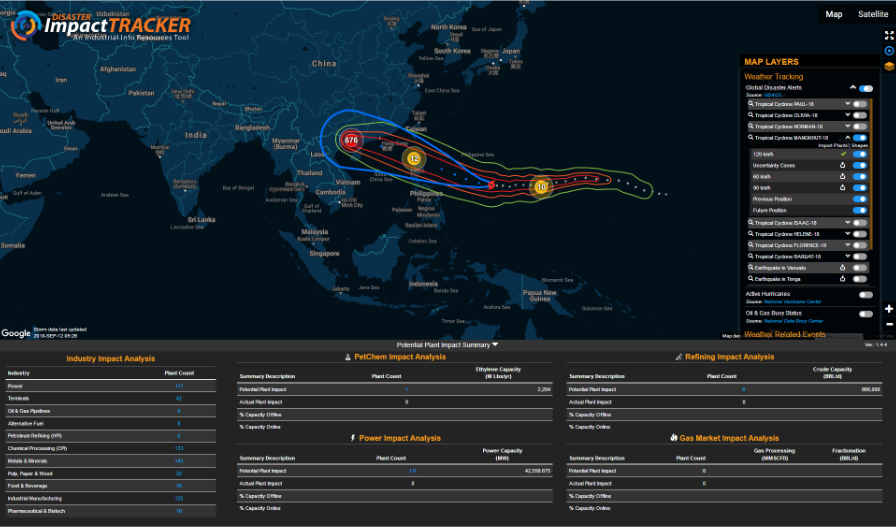
Task: Toggle fullscreen map view icon
Action: coord(889,35)
